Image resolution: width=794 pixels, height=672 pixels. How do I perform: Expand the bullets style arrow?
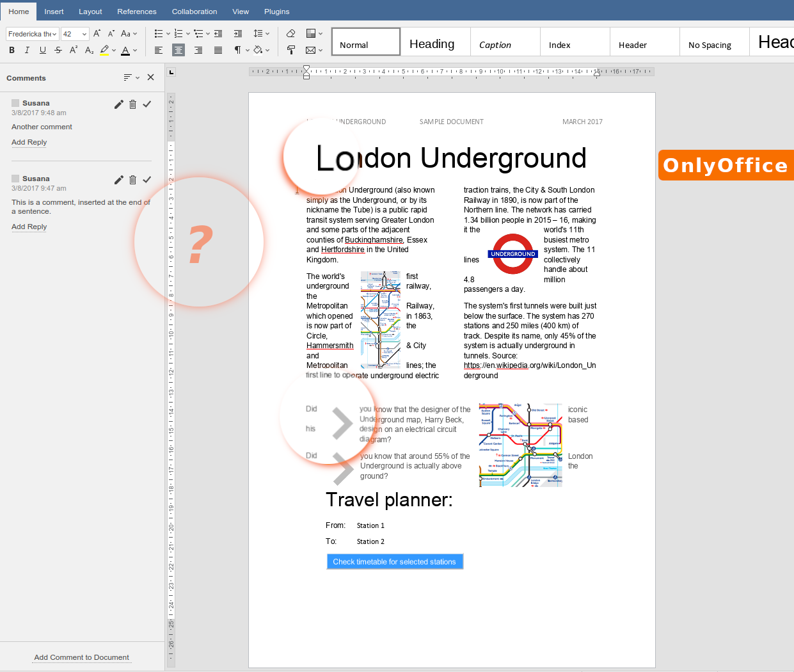[168, 33]
